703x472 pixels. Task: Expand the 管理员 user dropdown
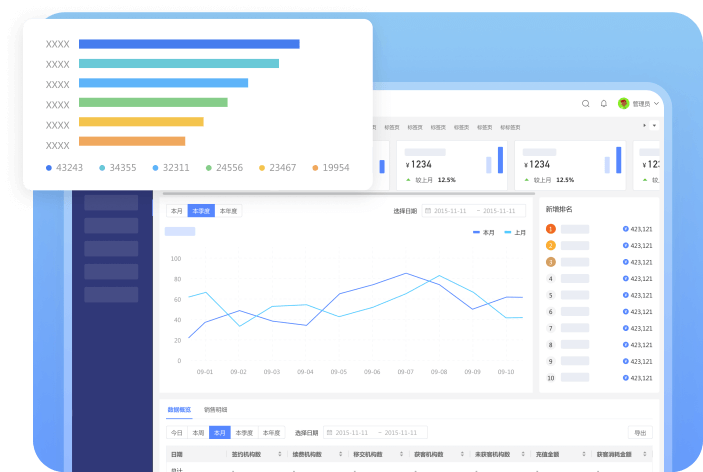pos(656,104)
